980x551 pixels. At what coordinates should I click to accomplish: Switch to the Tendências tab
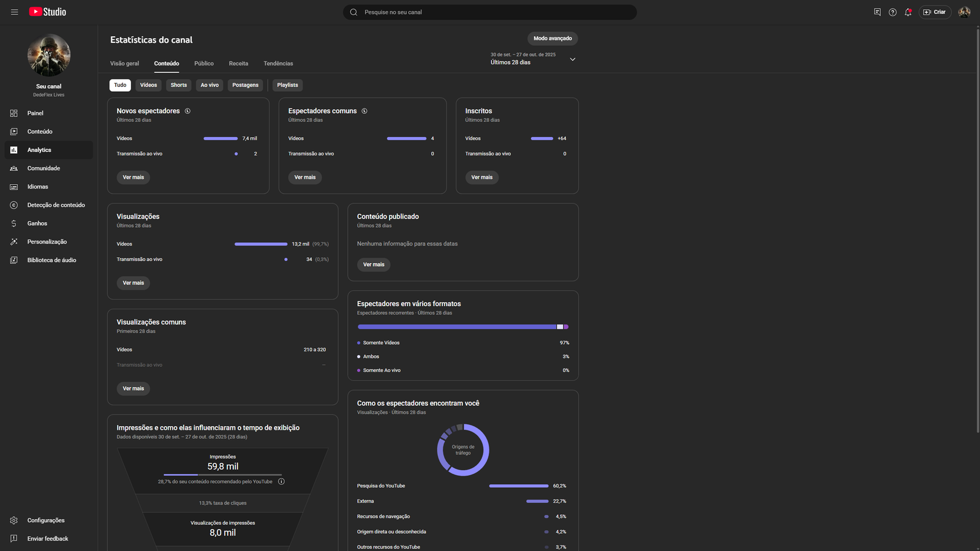[278, 64]
